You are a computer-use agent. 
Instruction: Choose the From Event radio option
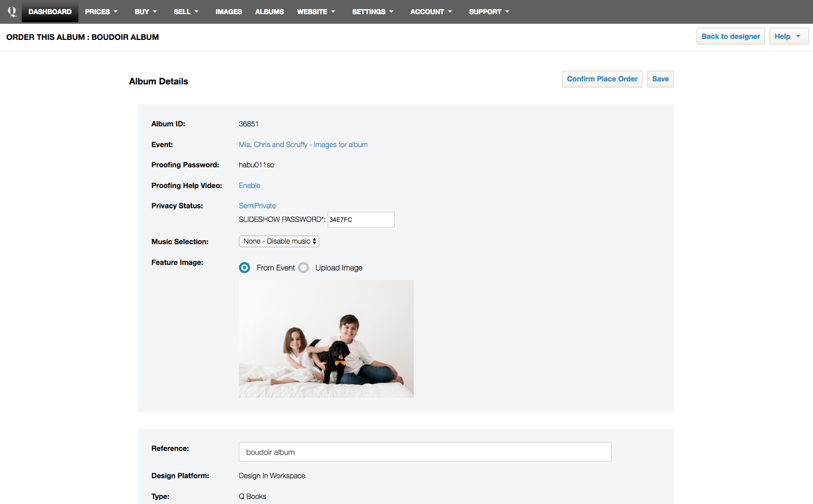point(244,268)
